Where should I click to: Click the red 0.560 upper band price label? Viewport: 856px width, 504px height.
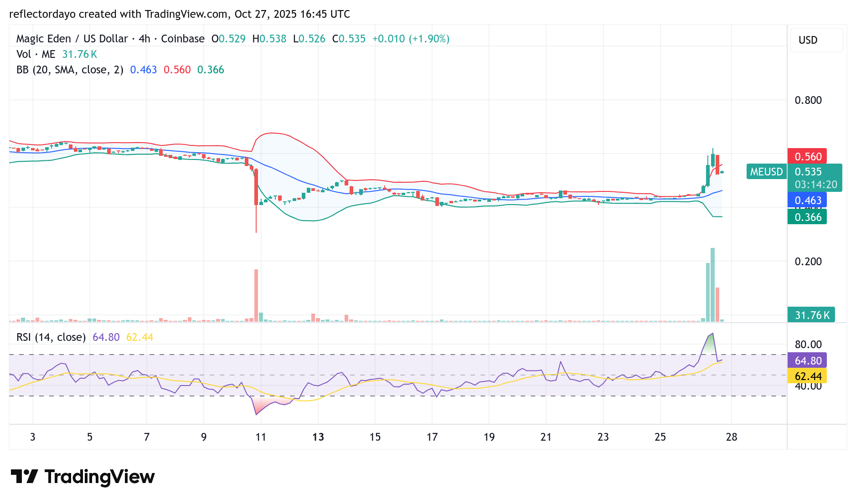[x=807, y=156]
